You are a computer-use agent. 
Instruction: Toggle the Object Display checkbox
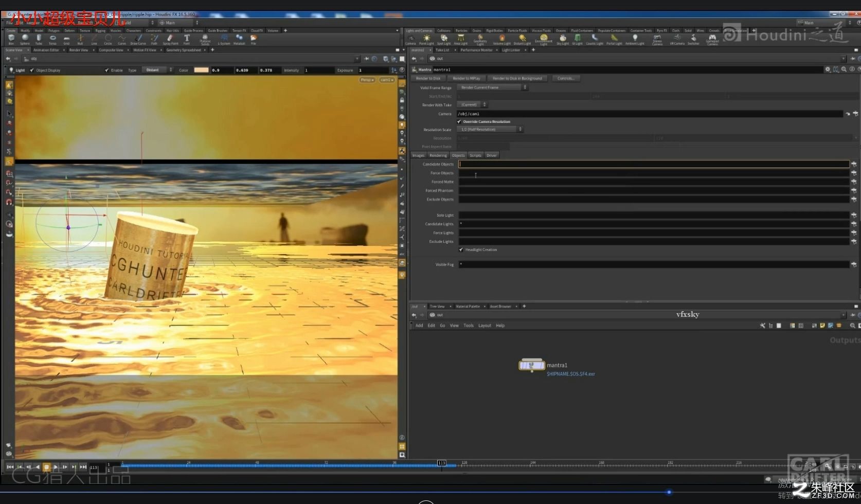(x=32, y=70)
